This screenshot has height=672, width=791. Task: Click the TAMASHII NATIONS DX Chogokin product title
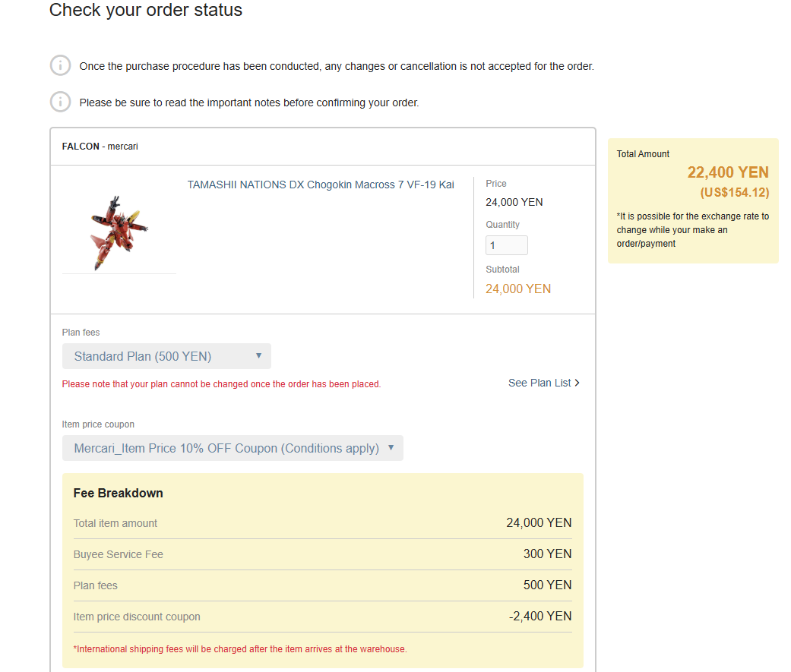pos(321,185)
